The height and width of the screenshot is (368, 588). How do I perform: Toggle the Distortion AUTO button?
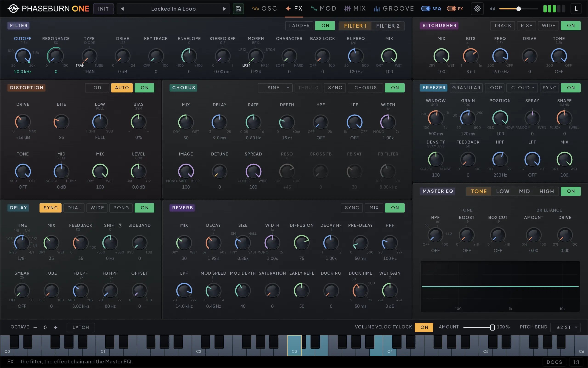[x=122, y=88]
